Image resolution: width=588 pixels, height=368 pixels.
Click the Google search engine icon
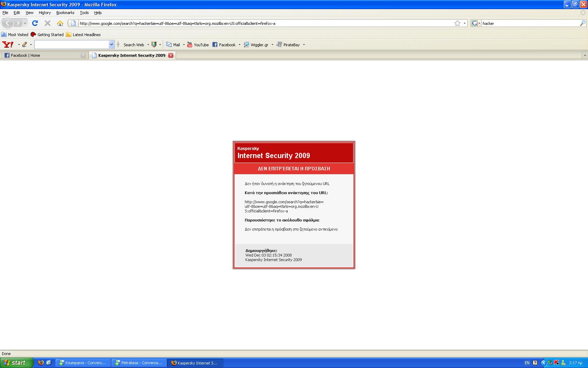tap(475, 23)
